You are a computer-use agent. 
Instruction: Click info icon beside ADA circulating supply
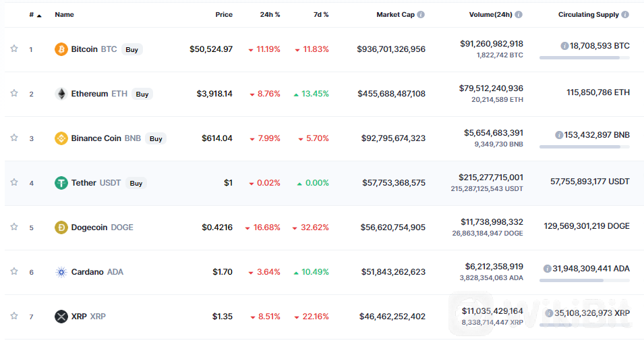coord(547,269)
